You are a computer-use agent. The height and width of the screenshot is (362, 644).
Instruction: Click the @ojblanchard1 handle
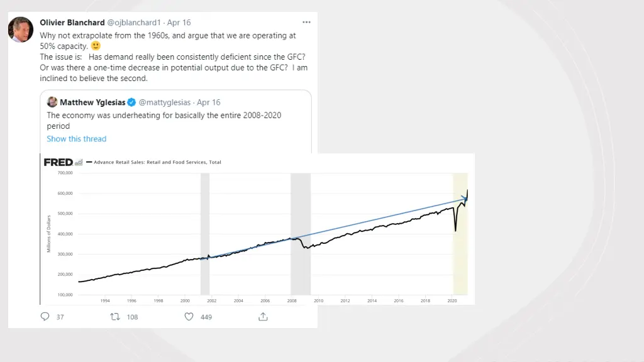pyautogui.click(x=134, y=23)
